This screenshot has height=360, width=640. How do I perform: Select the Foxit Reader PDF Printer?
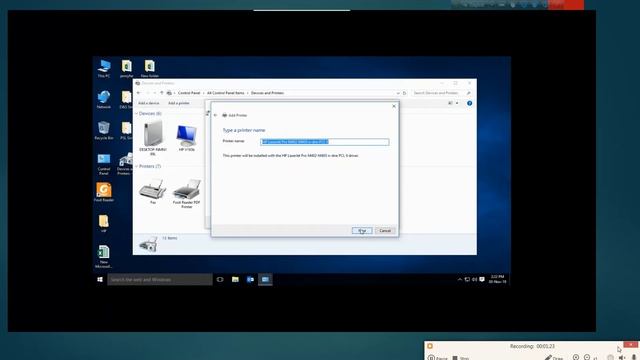(187, 193)
